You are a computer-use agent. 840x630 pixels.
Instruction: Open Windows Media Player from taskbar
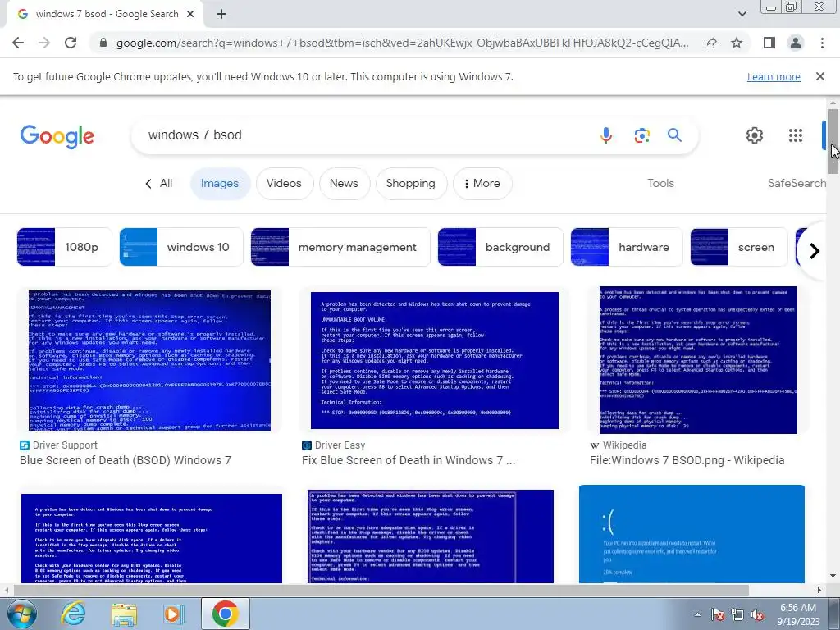pyautogui.click(x=174, y=614)
